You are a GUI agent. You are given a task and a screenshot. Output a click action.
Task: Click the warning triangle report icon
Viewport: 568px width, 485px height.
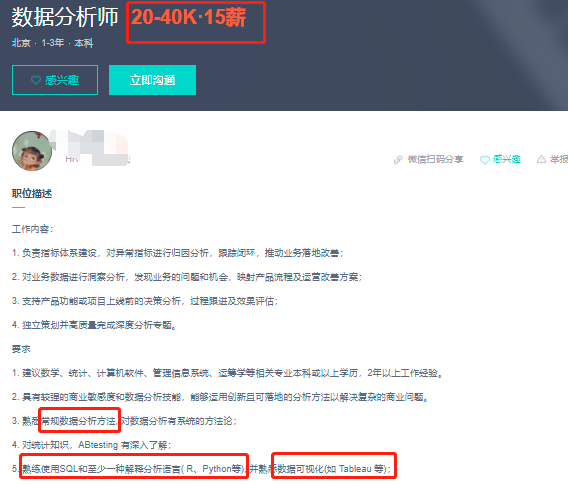(x=541, y=159)
